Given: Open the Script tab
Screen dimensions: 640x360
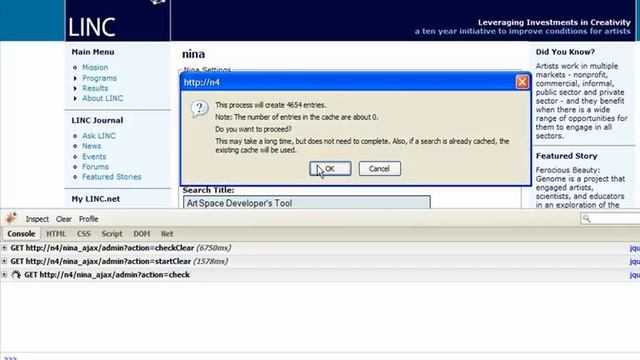Looking at the screenshot, I should tap(112, 233).
